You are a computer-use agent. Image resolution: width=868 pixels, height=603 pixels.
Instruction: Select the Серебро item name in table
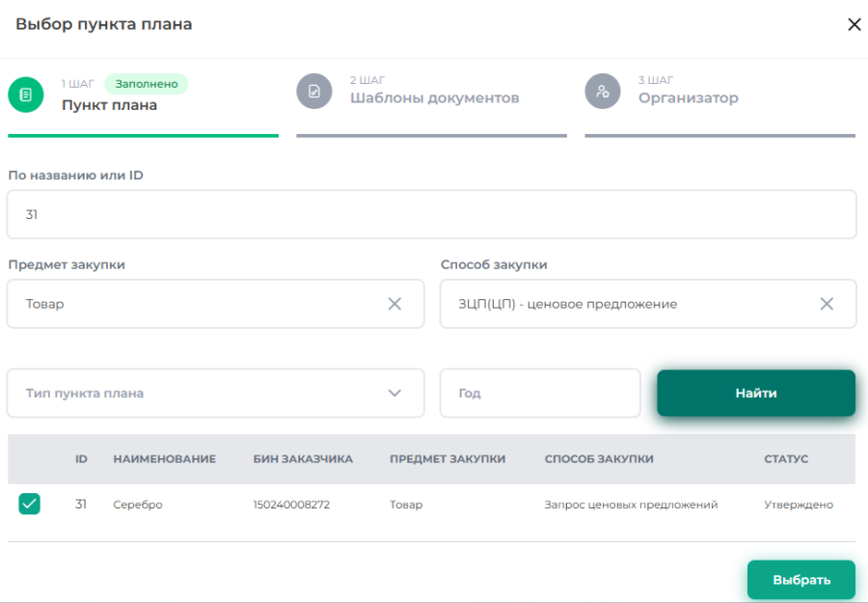pos(137,505)
